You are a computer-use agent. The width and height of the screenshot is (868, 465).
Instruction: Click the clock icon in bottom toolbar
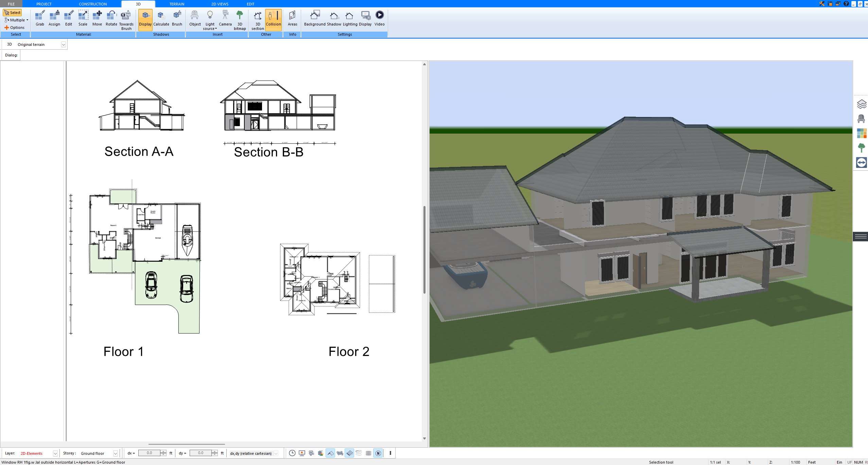tap(292, 453)
